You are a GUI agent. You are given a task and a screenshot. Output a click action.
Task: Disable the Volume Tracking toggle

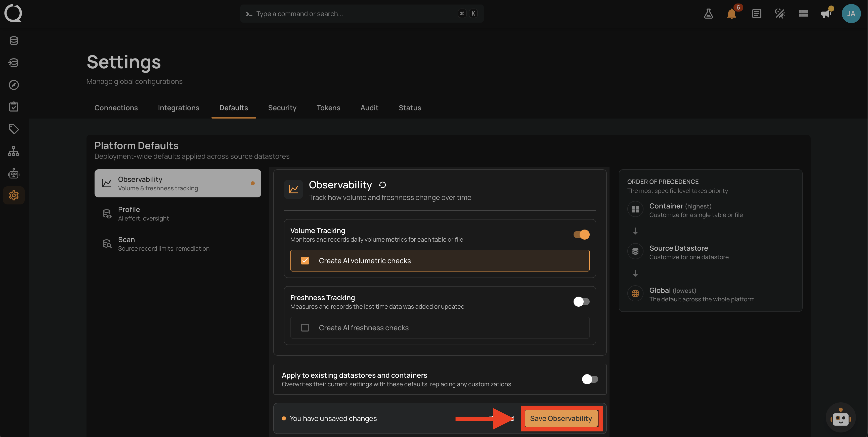coord(581,234)
